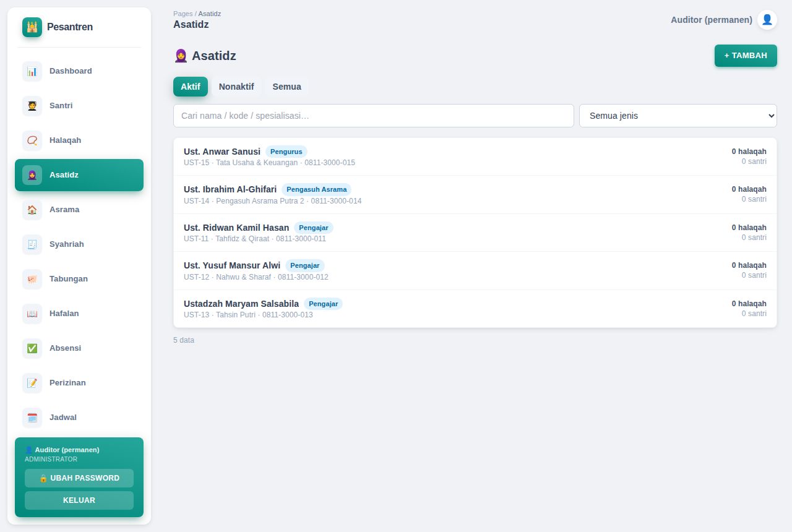The height and width of the screenshot is (532, 792).
Task: Open Perizinan via its memo pencil icon
Action: click(x=32, y=383)
